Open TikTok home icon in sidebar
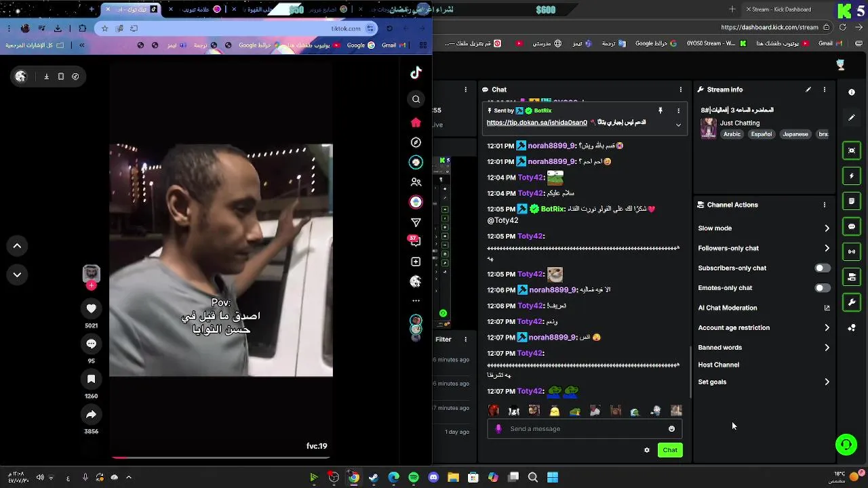 416,123
